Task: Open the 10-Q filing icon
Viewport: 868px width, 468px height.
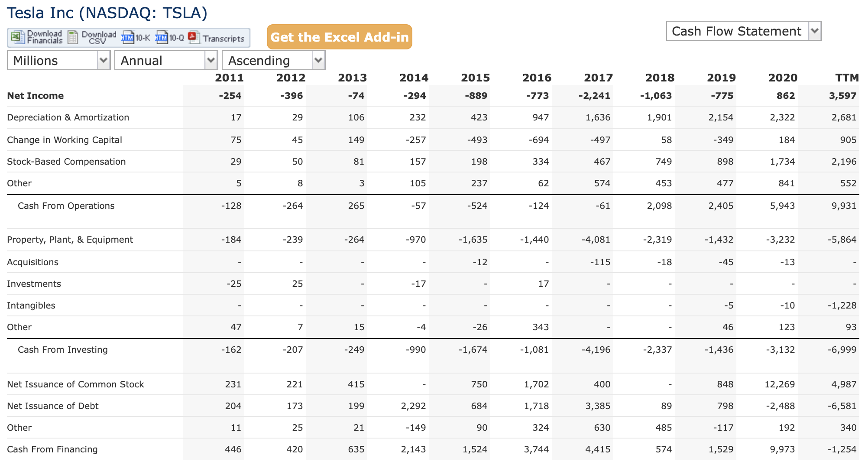Action: coord(162,38)
